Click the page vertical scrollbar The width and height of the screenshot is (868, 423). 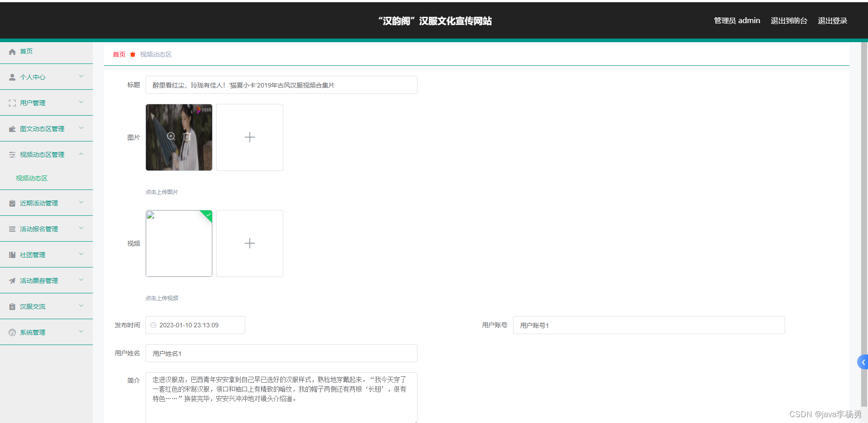(864, 224)
